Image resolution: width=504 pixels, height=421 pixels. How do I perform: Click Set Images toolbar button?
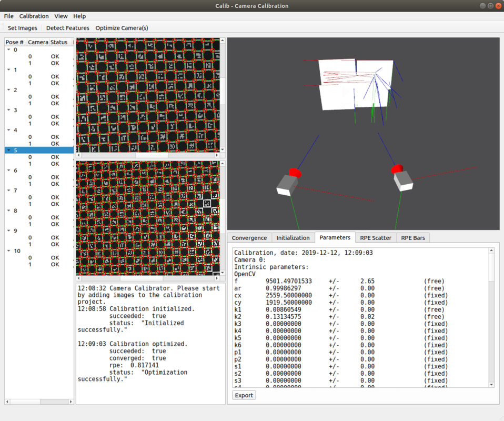[22, 28]
